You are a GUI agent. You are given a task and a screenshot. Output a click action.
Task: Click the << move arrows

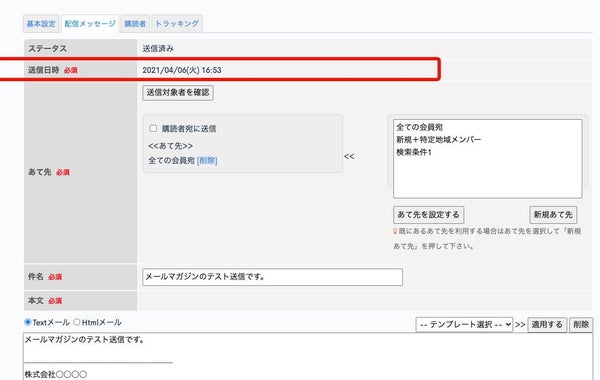[x=349, y=157]
